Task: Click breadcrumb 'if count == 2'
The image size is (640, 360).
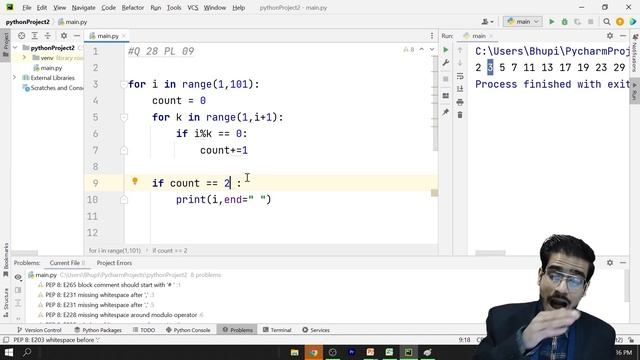Action: 170,251
